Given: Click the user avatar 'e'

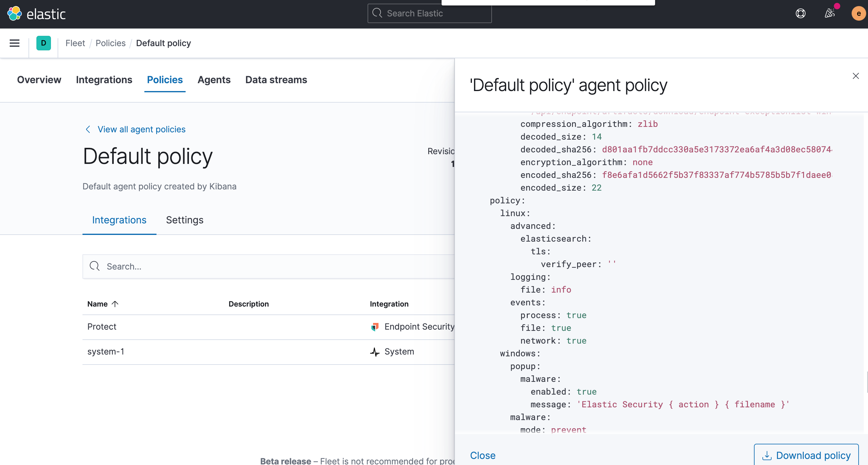Looking at the screenshot, I should click(858, 13).
